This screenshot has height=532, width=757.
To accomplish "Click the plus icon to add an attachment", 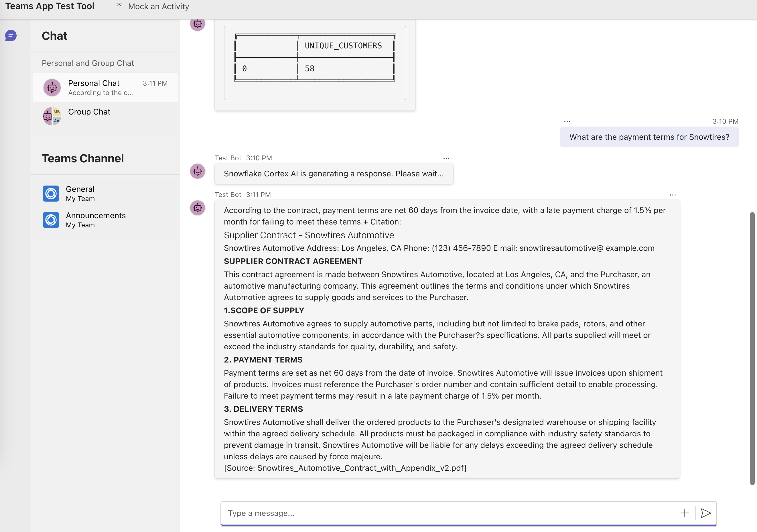I will click(x=685, y=513).
